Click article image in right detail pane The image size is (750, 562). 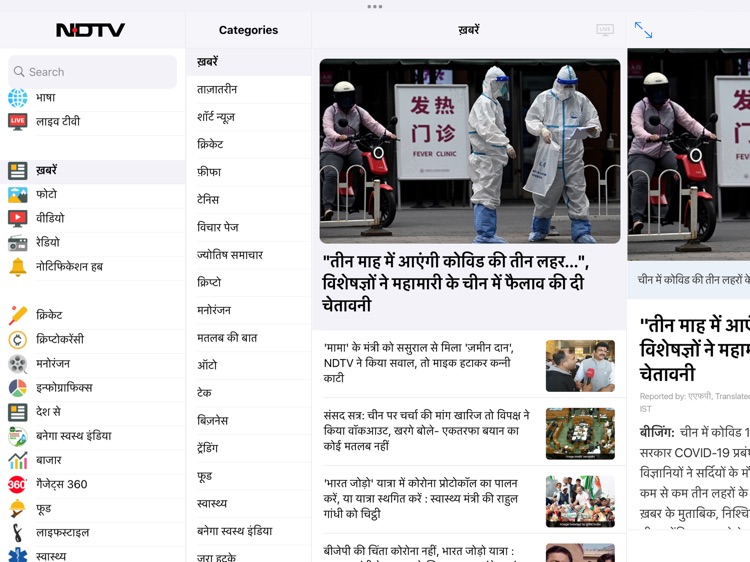[x=689, y=154]
